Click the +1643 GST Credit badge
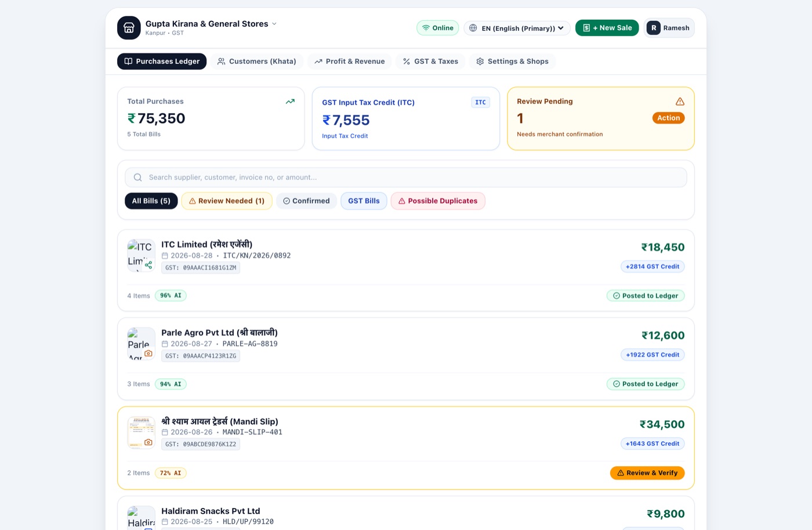Image resolution: width=812 pixels, height=530 pixels. point(652,444)
